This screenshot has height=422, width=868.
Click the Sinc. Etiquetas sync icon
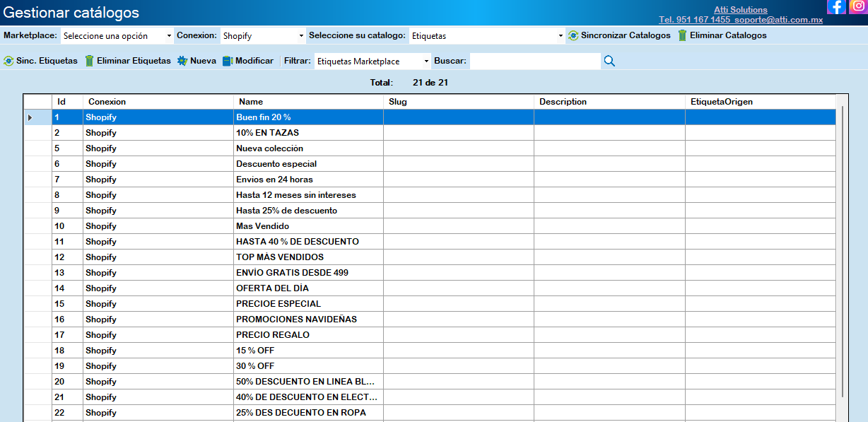click(x=8, y=61)
